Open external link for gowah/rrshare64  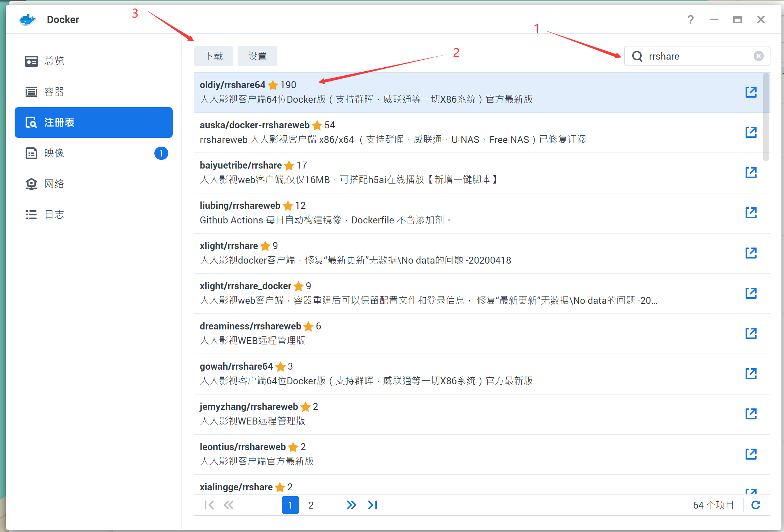click(x=751, y=374)
